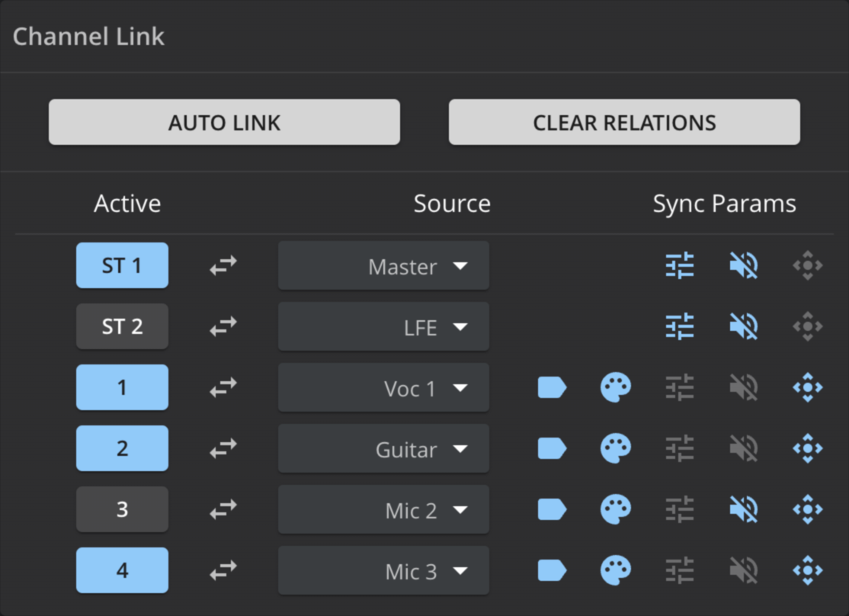
Task: Deactivate the ST 1 channel toggle
Action: [122, 265]
